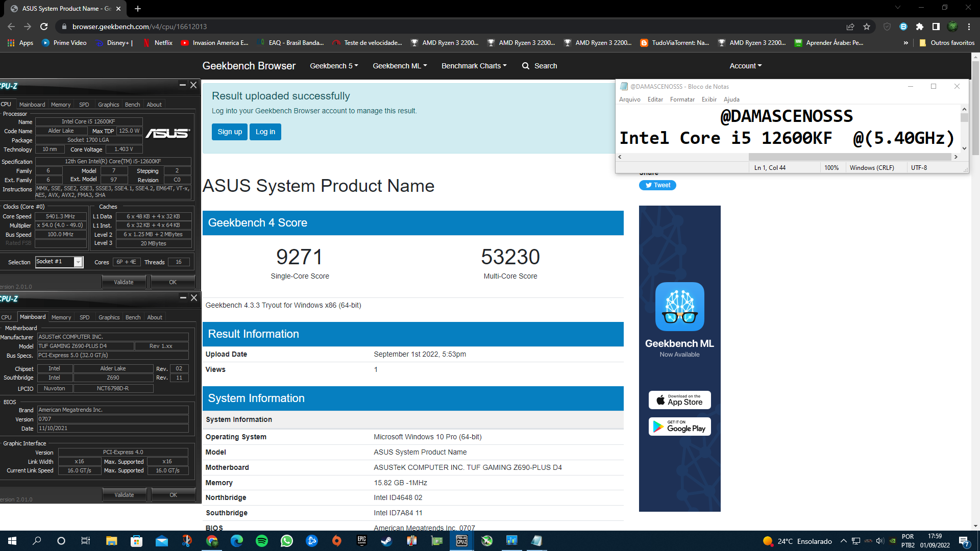Open Exibir menu in Notepad
The height and width of the screenshot is (551, 980).
[x=709, y=99]
